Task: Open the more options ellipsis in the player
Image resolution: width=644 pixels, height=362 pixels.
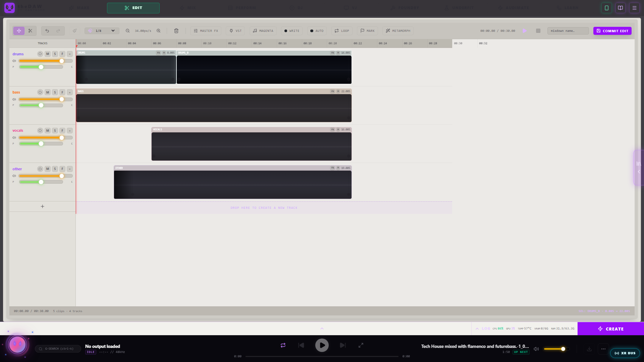Action: click(x=603, y=349)
